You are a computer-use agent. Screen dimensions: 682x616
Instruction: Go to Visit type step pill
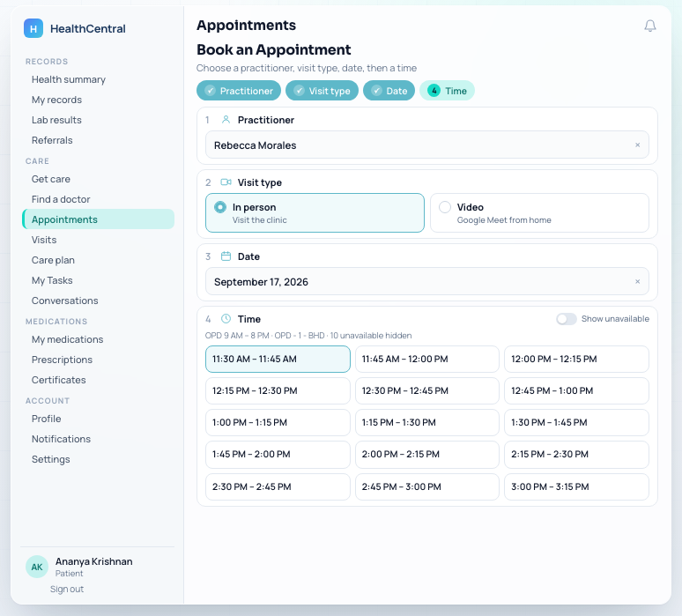322,91
